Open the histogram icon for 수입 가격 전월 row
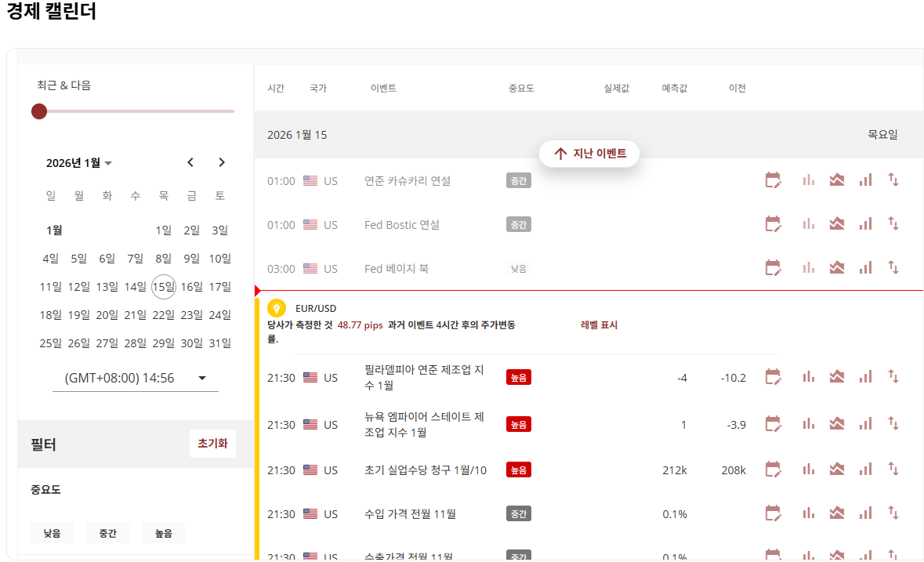 click(x=808, y=513)
